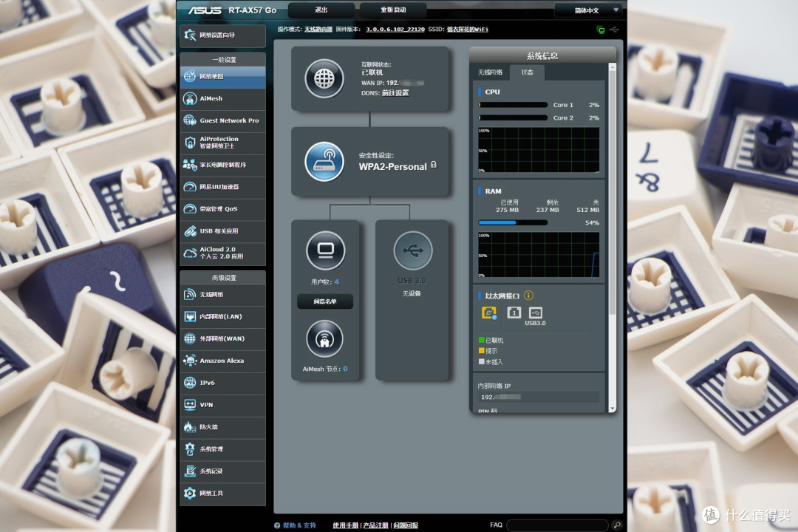Open Guest Network Pro
The height and width of the screenshot is (532, 798).
[222, 120]
